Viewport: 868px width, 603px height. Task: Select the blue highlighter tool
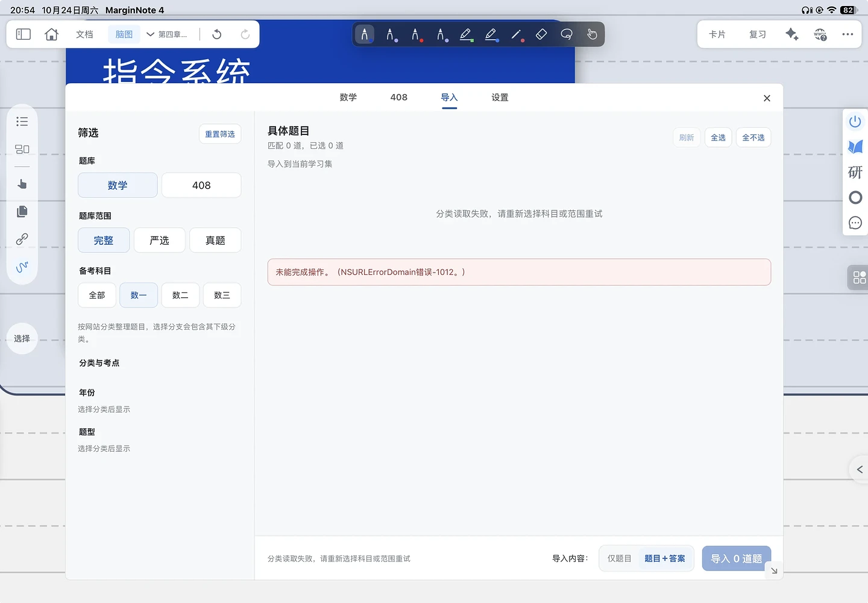tap(491, 34)
